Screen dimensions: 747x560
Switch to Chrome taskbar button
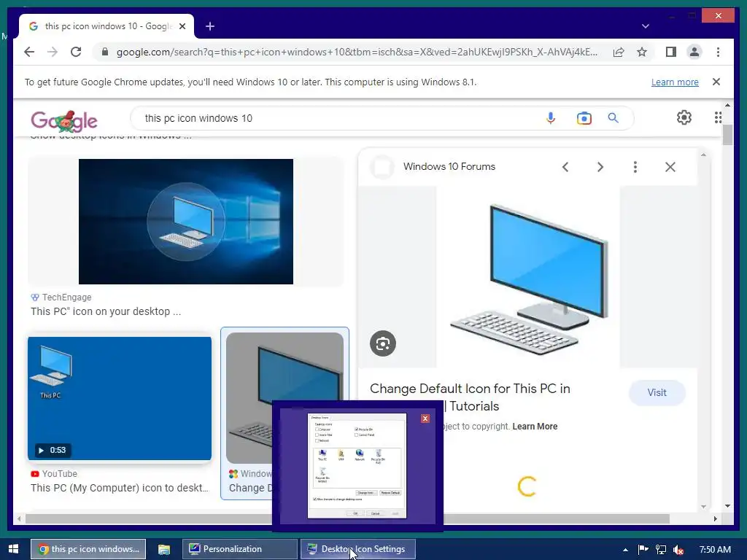tap(88, 549)
